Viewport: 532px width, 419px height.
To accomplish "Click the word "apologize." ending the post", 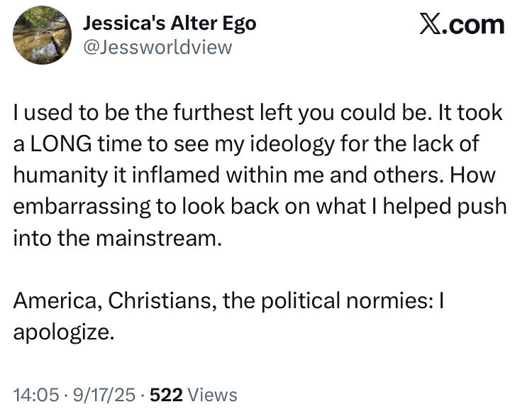I will tap(64, 332).
